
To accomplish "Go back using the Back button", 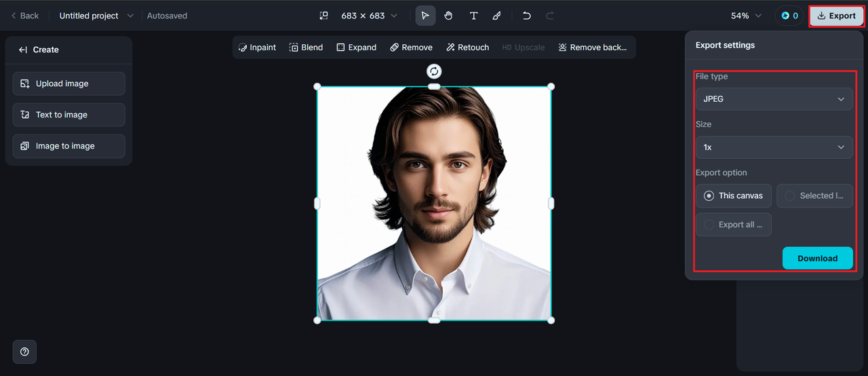I will click(25, 16).
